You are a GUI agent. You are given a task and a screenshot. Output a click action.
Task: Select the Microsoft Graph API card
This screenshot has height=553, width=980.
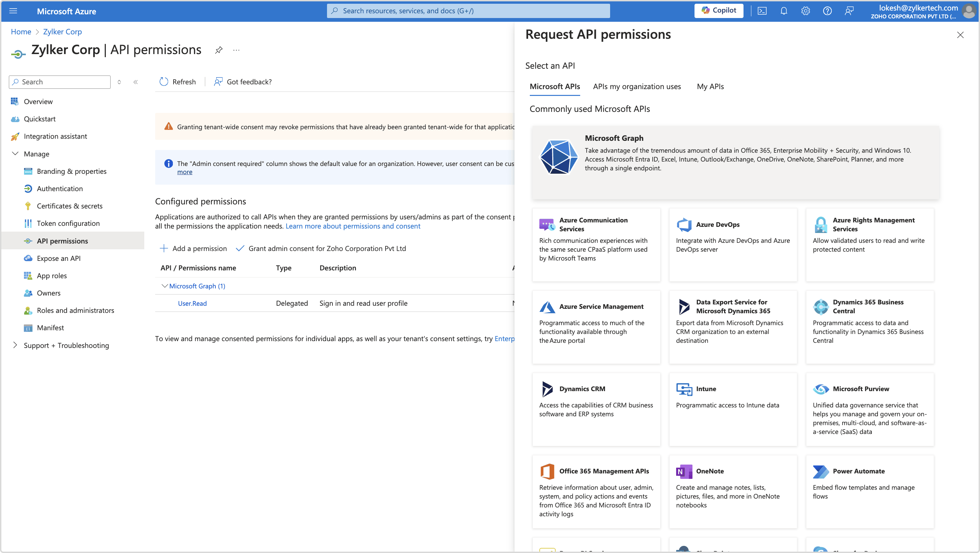point(735,163)
